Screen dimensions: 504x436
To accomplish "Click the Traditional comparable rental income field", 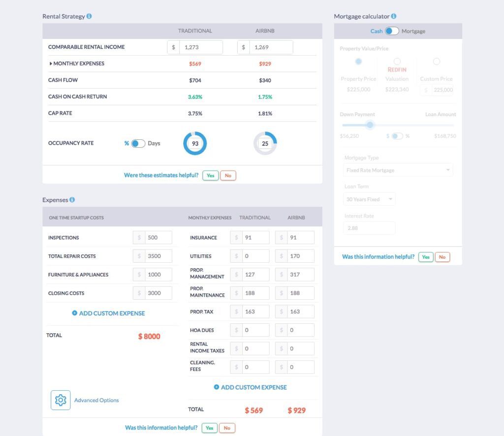I will coord(202,47).
